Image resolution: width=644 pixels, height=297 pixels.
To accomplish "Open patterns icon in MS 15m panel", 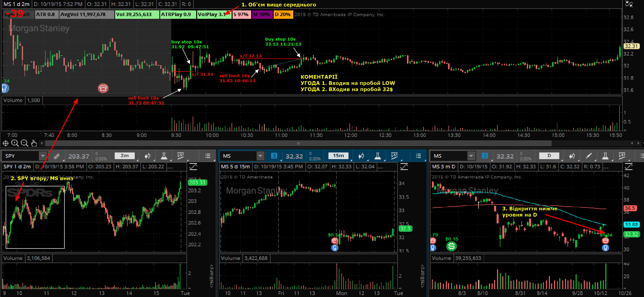I will coord(394,156).
